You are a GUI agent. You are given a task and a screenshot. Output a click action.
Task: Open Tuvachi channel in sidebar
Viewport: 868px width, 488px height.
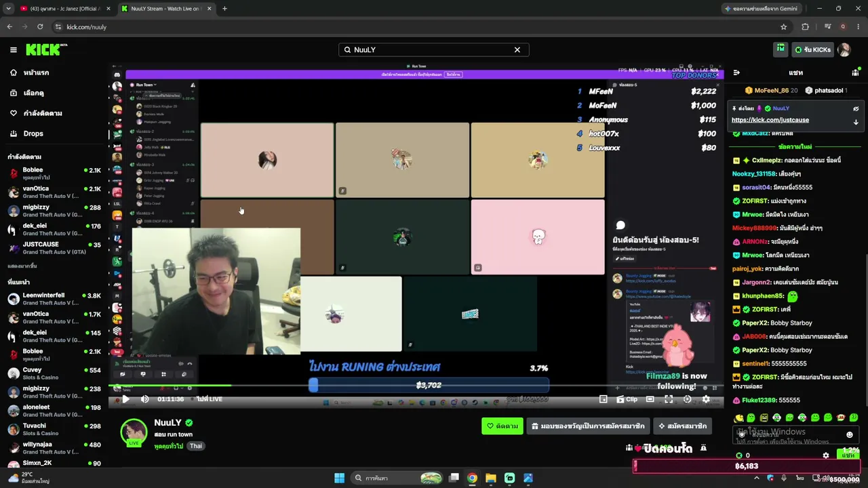pos(54,429)
